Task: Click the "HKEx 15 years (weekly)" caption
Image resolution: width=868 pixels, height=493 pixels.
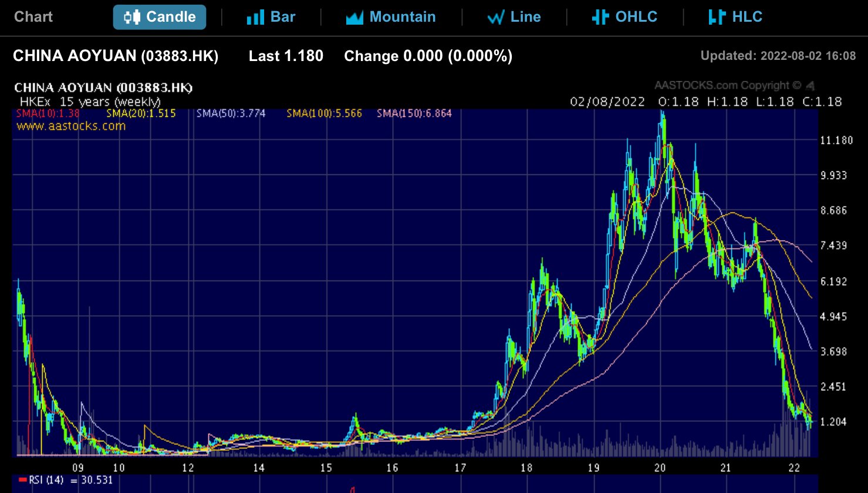Action: click(x=90, y=102)
